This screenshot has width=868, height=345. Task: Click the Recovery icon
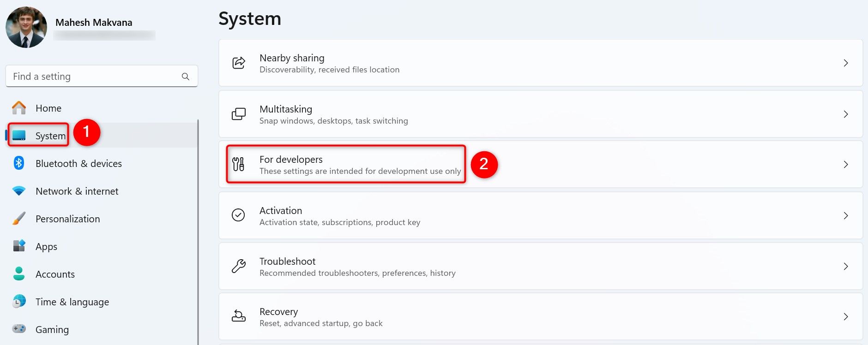(238, 316)
